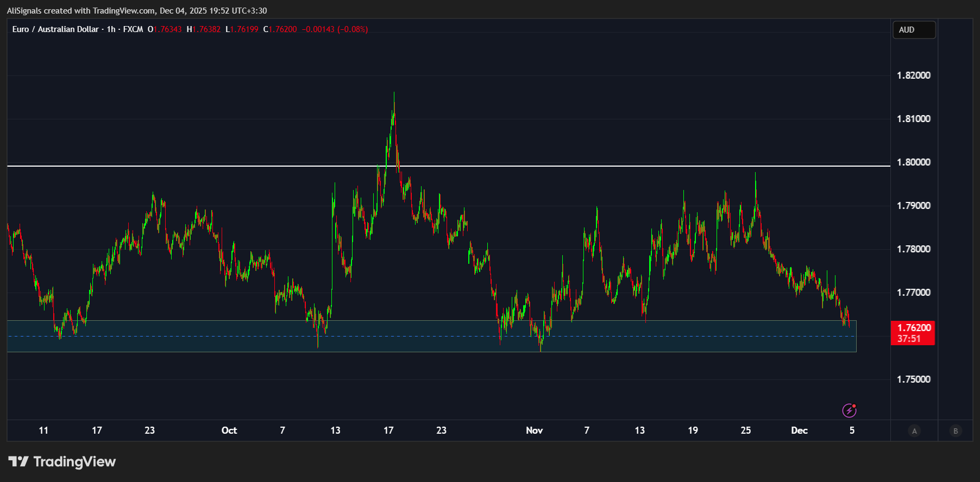Toggle the auto scale 'A' button
980x482 pixels.
914,431
